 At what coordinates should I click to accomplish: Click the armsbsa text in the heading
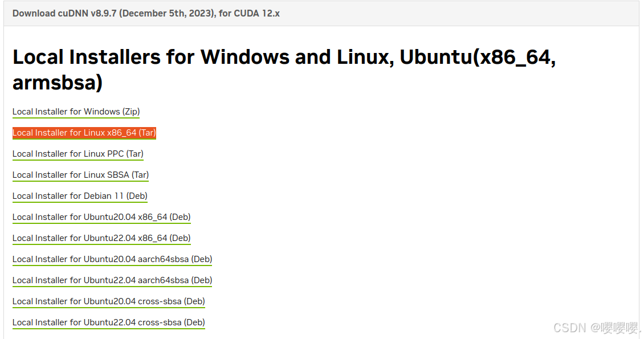click(56, 83)
